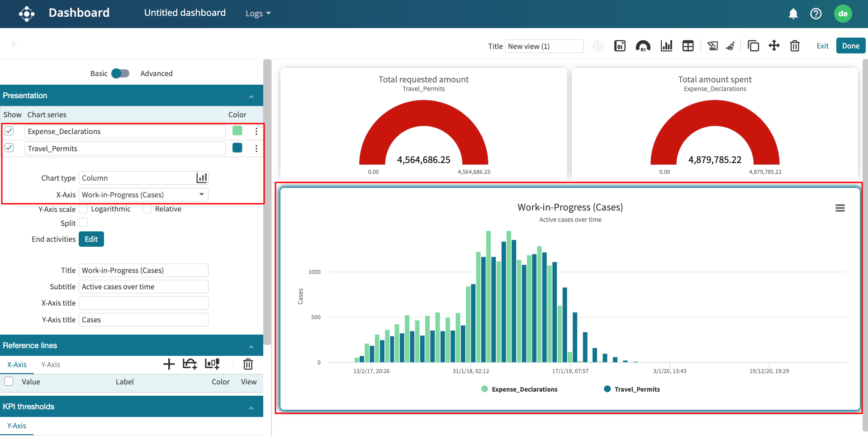Select the X-Axis reference lines tab

(17, 364)
